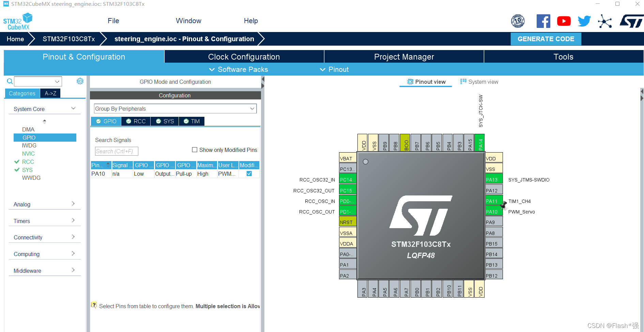Open the Help menu
Viewport: 644px width, 332px height.
pyautogui.click(x=251, y=21)
